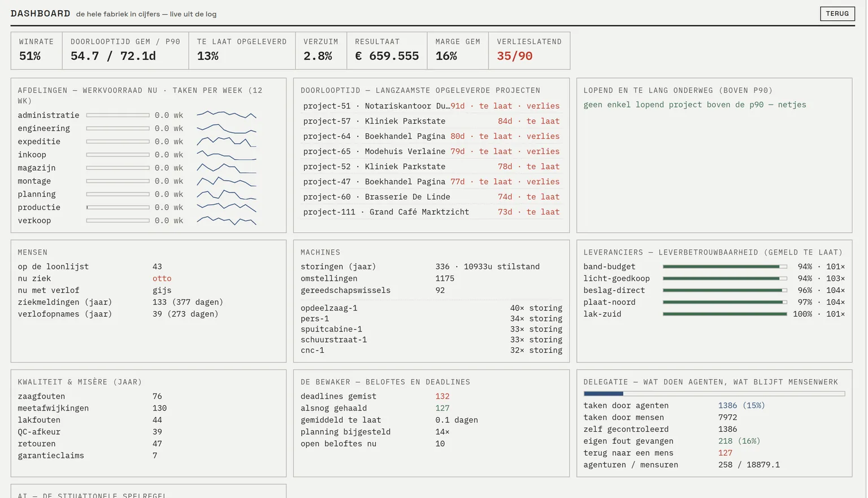Viewport: 868px width, 498px height.
Task: Click the MARGE GEM 16% card
Action: point(458,50)
